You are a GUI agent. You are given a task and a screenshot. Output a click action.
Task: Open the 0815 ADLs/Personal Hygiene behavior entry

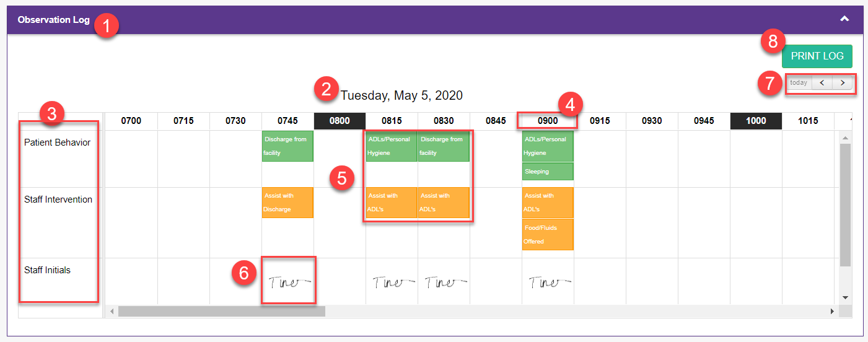(x=392, y=146)
